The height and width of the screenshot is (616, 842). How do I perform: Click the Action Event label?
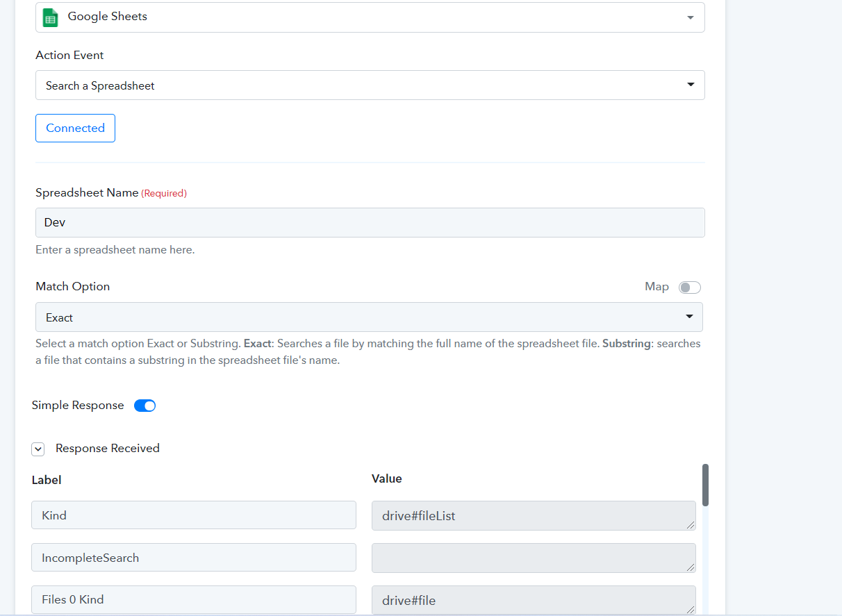click(x=69, y=55)
